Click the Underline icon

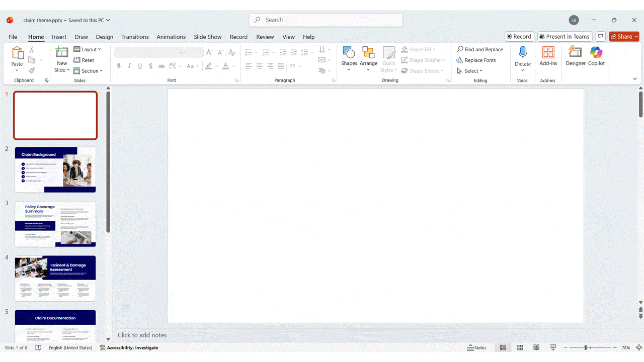click(x=140, y=66)
